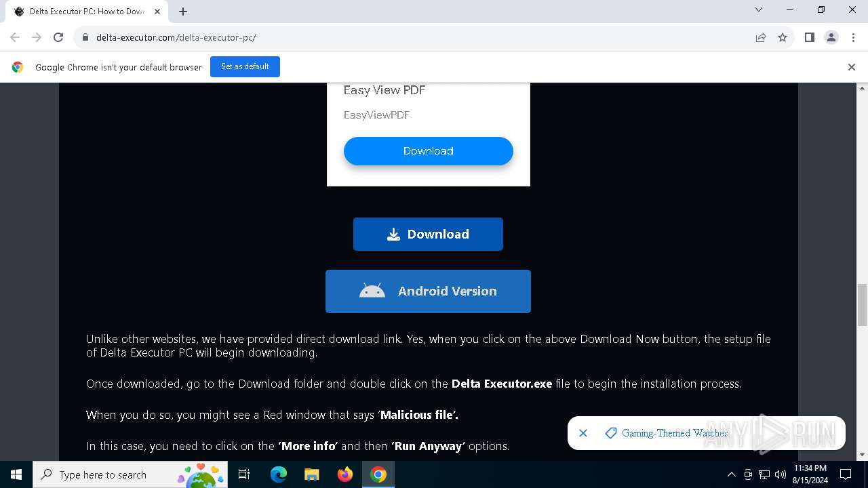Viewport: 868px width, 488px height.
Task: Bookmark this tab with star icon
Action: point(783,37)
